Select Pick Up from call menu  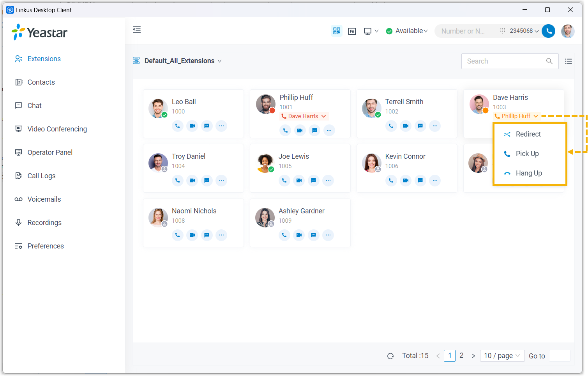530,154
